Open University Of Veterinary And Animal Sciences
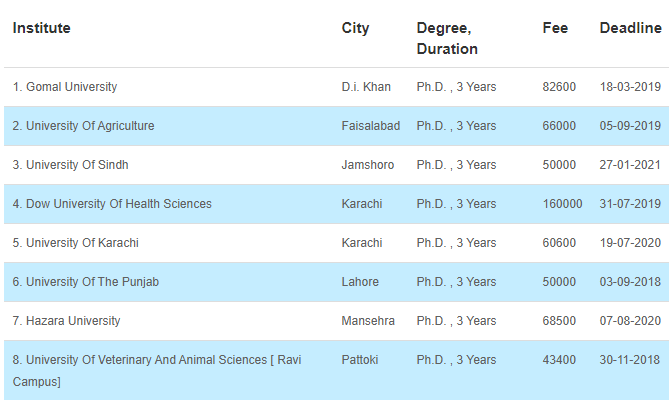Viewport: 669px width, 400px height. click(x=157, y=370)
